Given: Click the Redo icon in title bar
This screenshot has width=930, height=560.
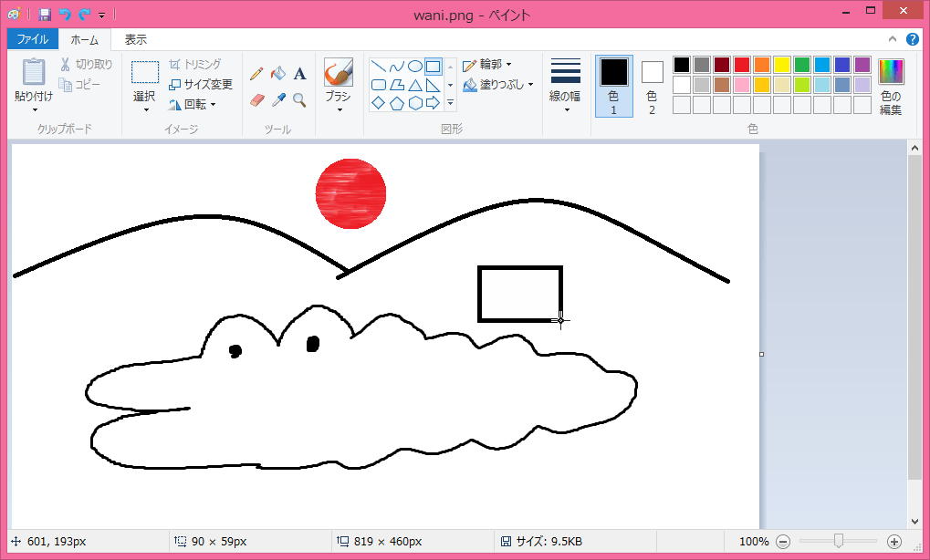Looking at the screenshot, I should point(85,15).
